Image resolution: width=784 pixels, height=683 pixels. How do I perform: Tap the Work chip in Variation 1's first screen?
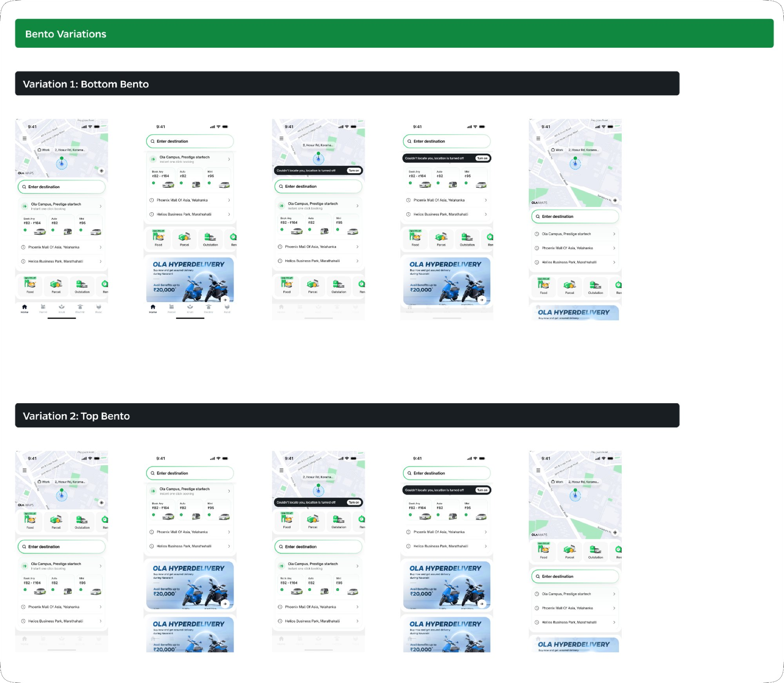tap(44, 150)
